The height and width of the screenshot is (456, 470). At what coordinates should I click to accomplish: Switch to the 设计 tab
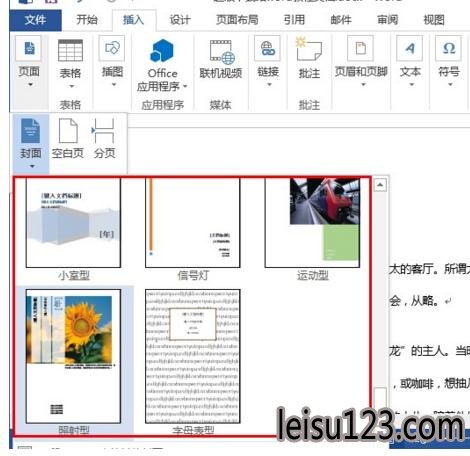click(180, 20)
